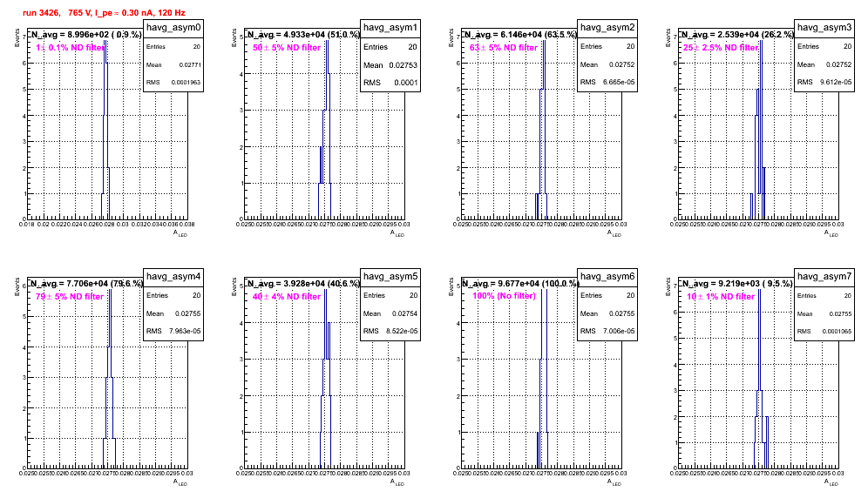Click Mean 0.02755 in havg_asym4 box
The image size is (868, 498).
[x=173, y=313]
